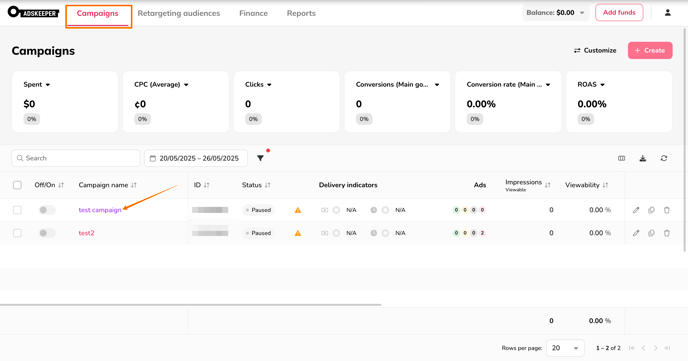Image resolution: width=688 pixels, height=361 pixels.
Task: Open the AdsKeeper logo home link
Action: click(x=33, y=12)
